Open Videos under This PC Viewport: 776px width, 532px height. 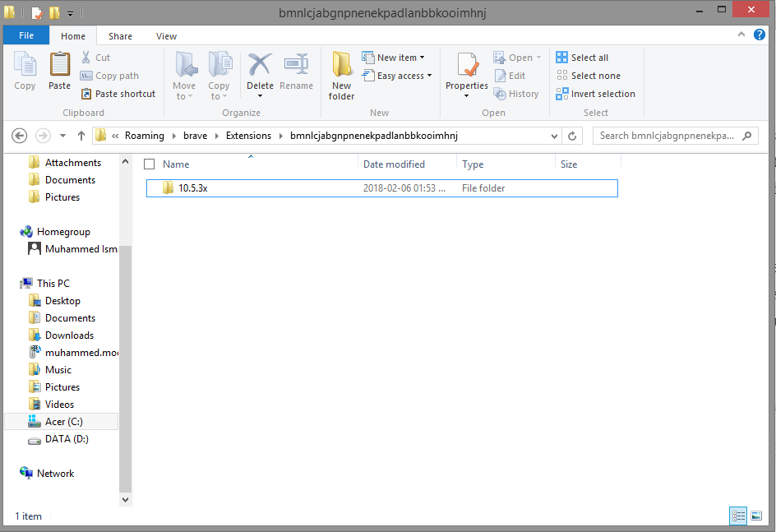pos(59,405)
